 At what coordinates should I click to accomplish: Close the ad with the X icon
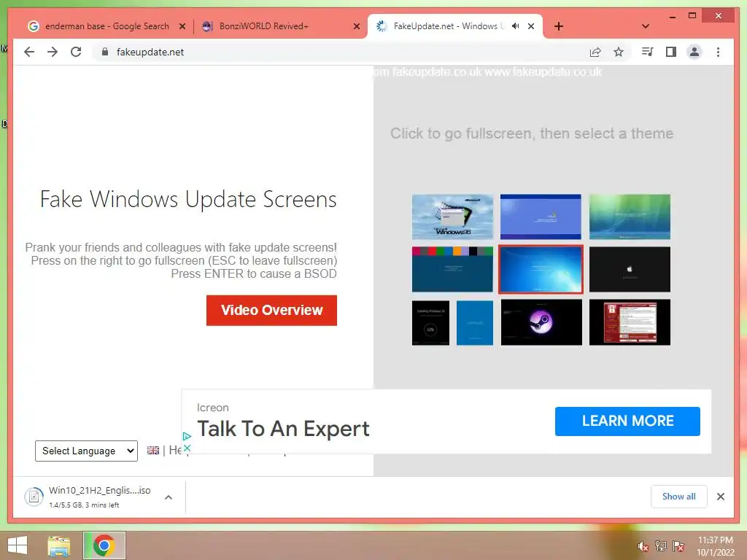[187, 448]
